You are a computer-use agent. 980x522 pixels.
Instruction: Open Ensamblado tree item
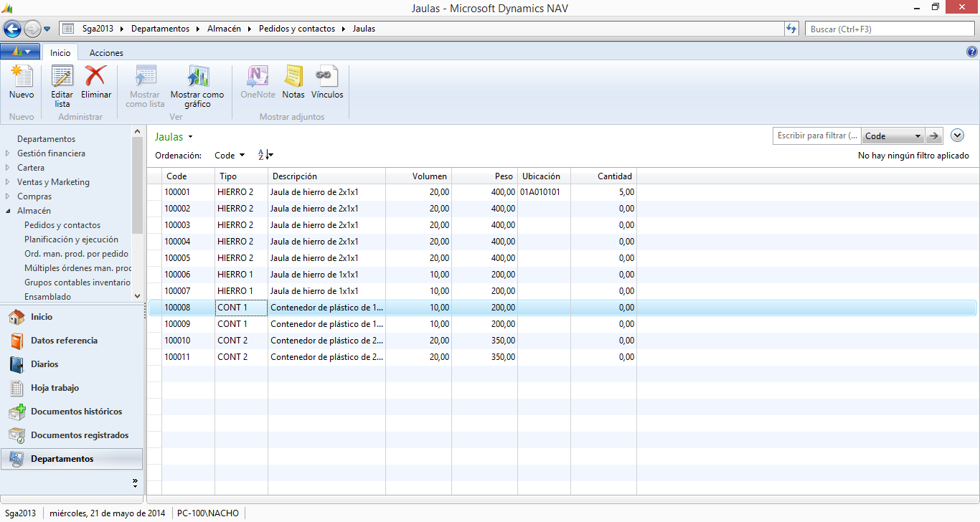pos(47,297)
